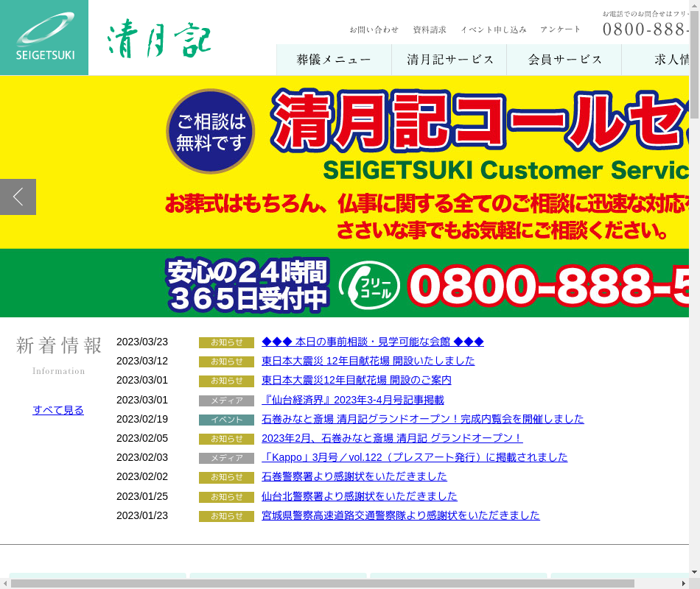The height and width of the screenshot is (589, 700).
Task: Open 仙台北警察署より感謝状 news link
Action: pyautogui.click(x=360, y=496)
